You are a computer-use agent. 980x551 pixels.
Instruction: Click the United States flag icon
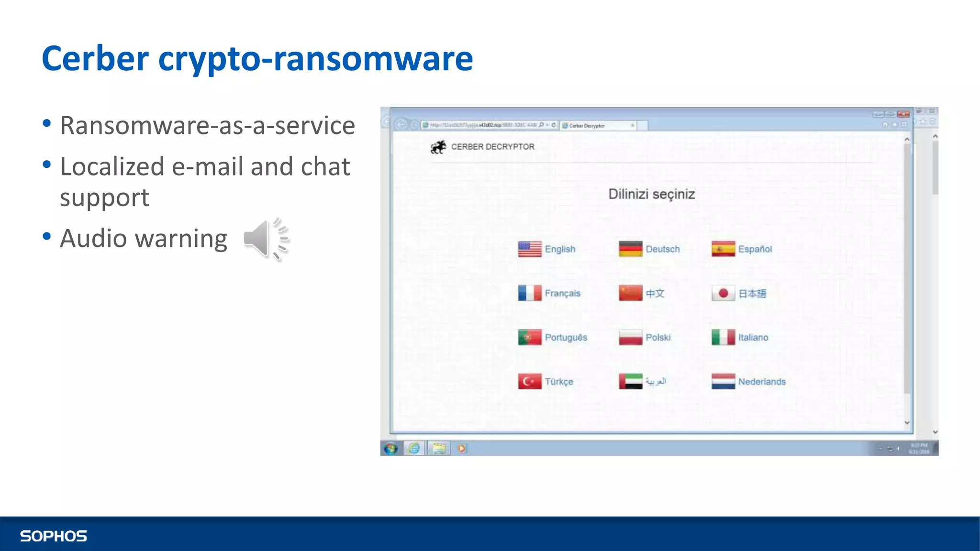coord(530,249)
